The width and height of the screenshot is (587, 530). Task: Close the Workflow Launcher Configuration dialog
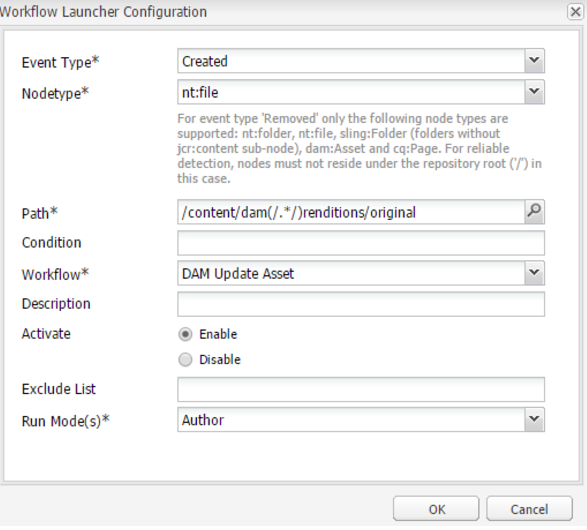coord(575,12)
